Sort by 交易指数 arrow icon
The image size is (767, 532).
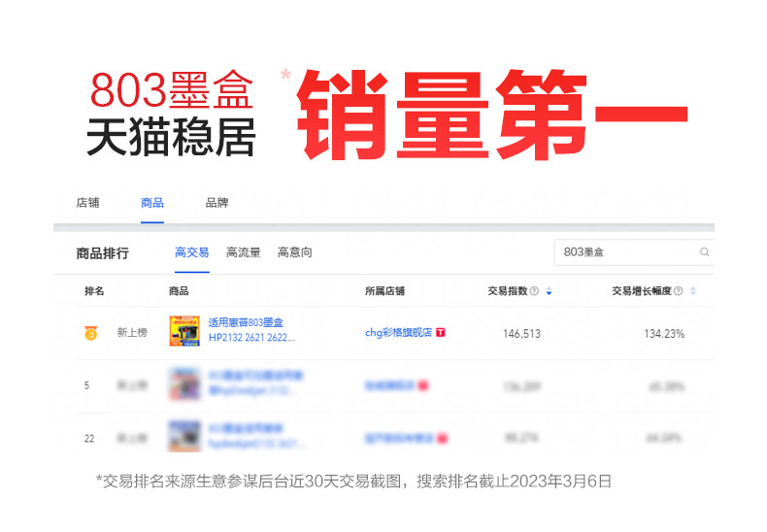tap(549, 291)
